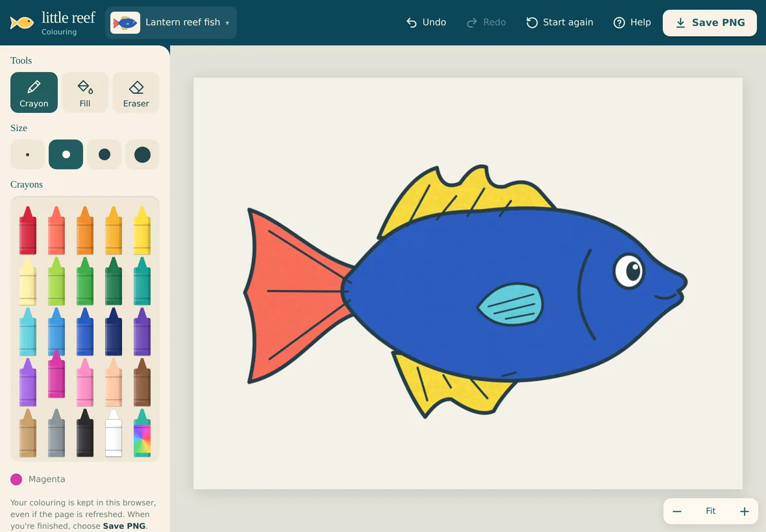Select the Eraser tool
Viewport: 766px width, 532px height.
click(136, 93)
